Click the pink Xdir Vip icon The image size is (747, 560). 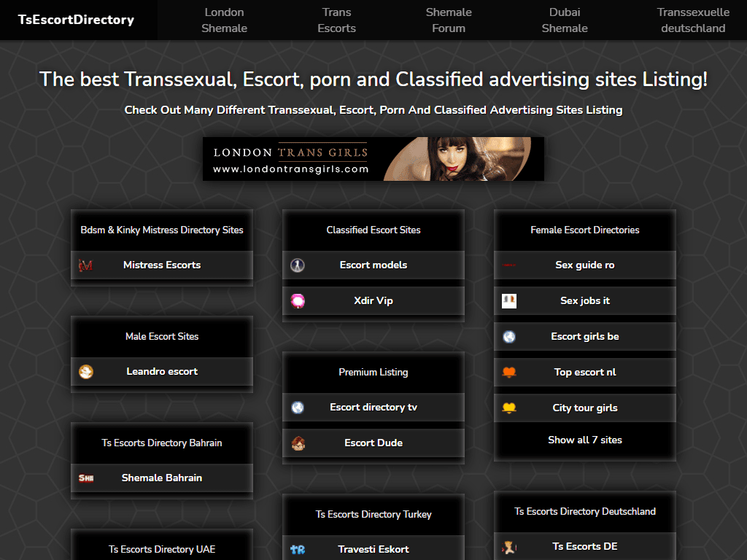[298, 300]
